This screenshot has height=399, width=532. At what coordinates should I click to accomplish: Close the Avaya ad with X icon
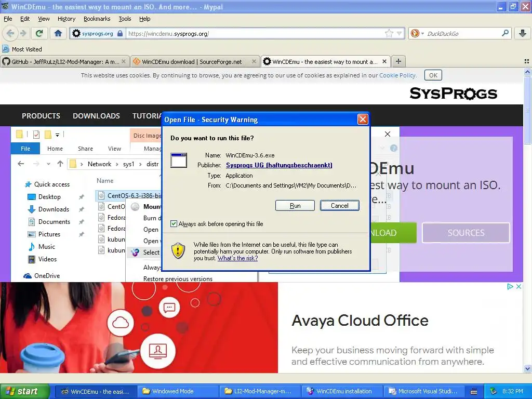[x=519, y=286]
